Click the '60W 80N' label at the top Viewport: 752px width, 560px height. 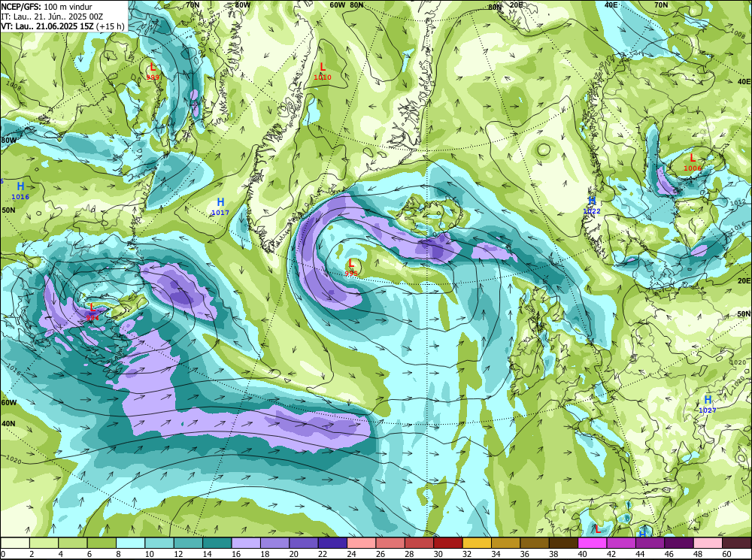coord(346,5)
